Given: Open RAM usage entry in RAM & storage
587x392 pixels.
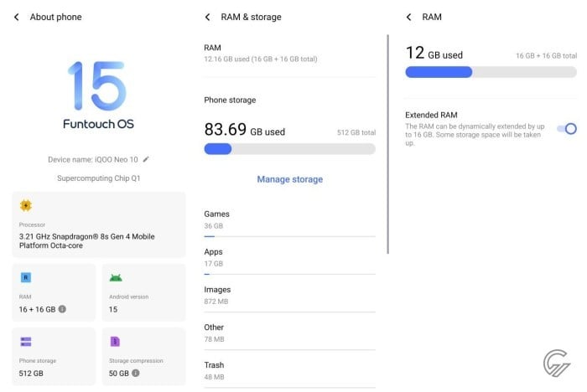Looking at the screenshot, I should point(290,54).
